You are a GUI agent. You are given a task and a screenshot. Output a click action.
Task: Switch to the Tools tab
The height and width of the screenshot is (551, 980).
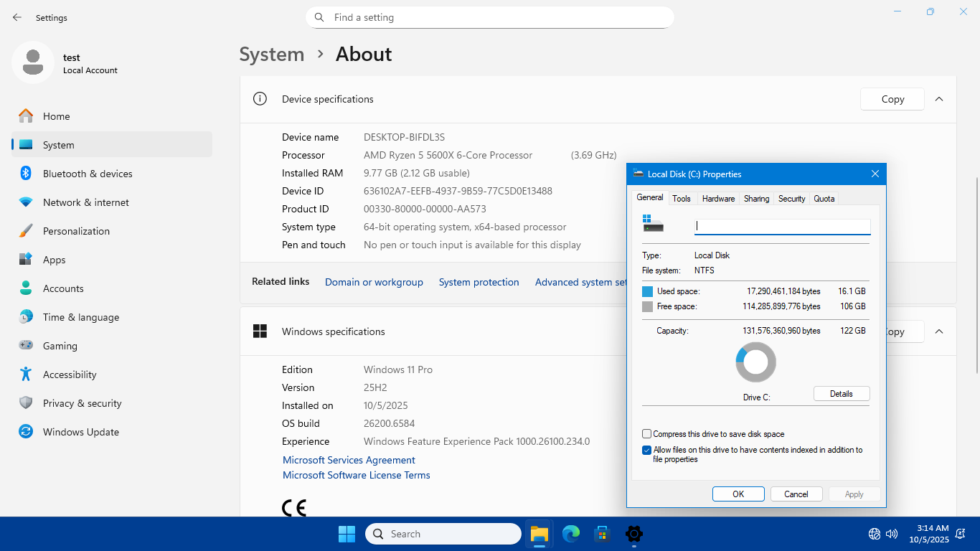pyautogui.click(x=682, y=199)
